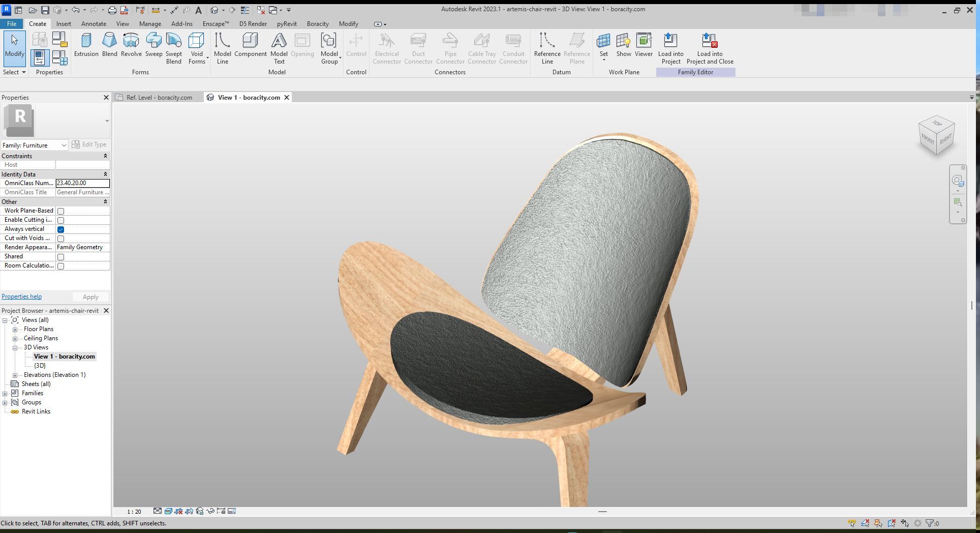Open Print from quick access toolbar
The width and height of the screenshot is (980, 533).
112,10
